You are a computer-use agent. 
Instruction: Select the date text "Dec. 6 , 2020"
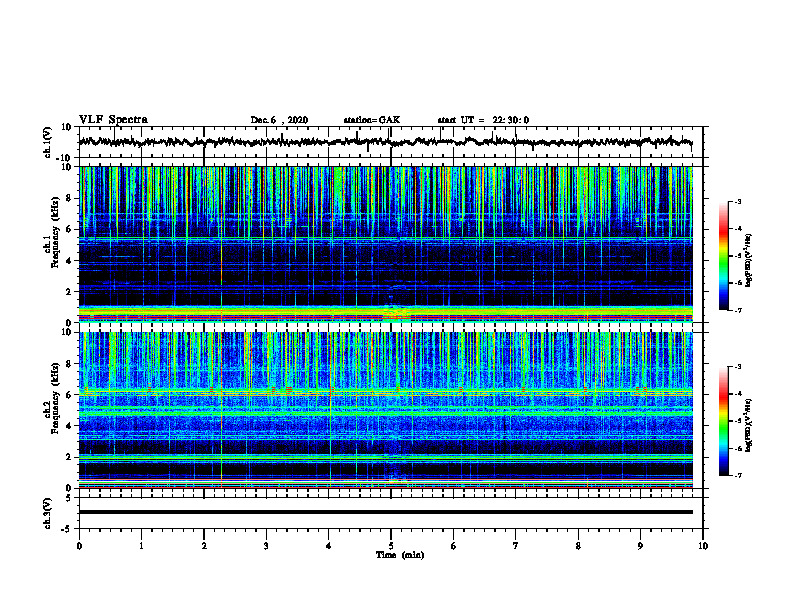click(x=279, y=120)
